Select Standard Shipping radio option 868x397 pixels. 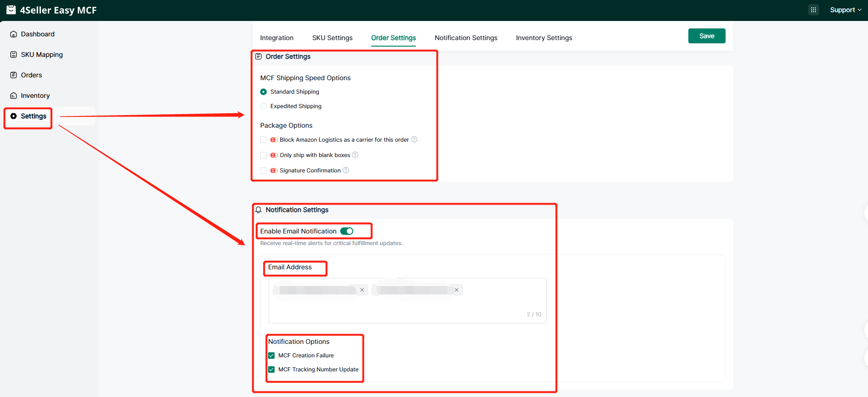pyautogui.click(x=263, y=92)
